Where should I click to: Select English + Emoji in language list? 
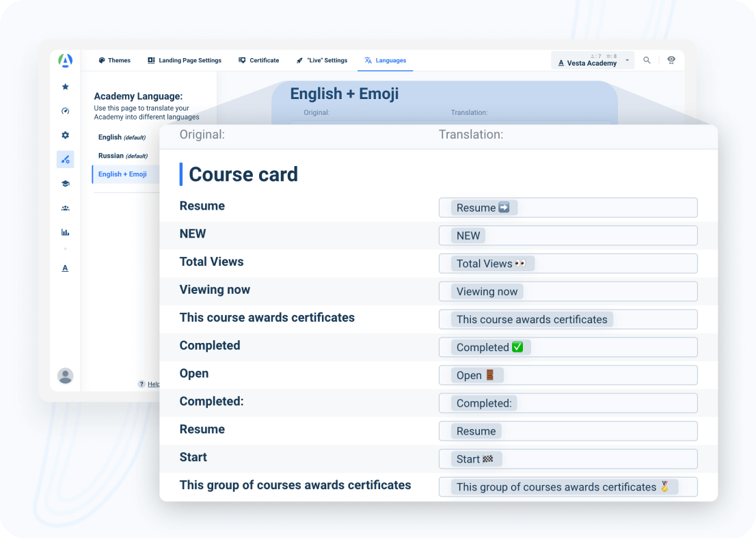click(x=122, y=174)
